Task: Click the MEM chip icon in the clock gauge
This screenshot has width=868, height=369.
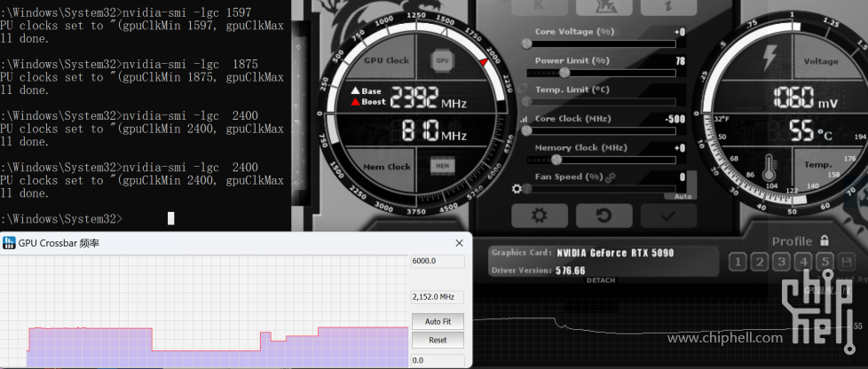Action: coord(442,165)
